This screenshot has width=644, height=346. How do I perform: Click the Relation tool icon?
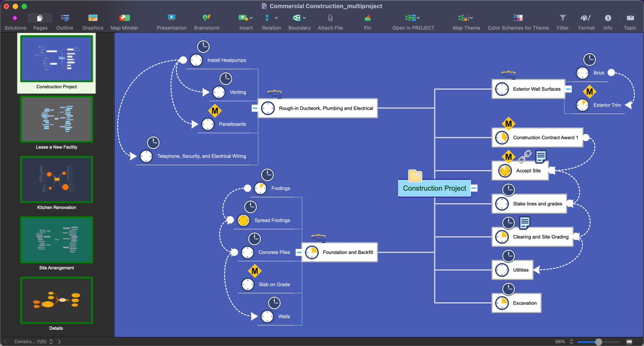pyautogui.click(x=267, y=18)
